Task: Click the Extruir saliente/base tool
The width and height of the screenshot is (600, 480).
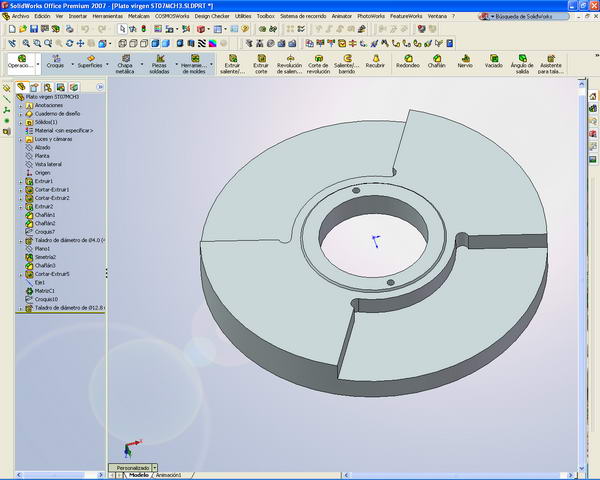Action: (x=231, y=62)
